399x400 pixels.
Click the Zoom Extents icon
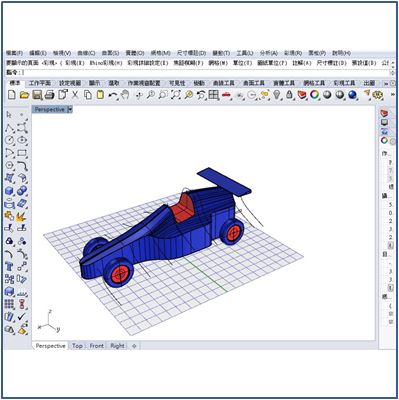pyautogui.click(x=175, y=95)
